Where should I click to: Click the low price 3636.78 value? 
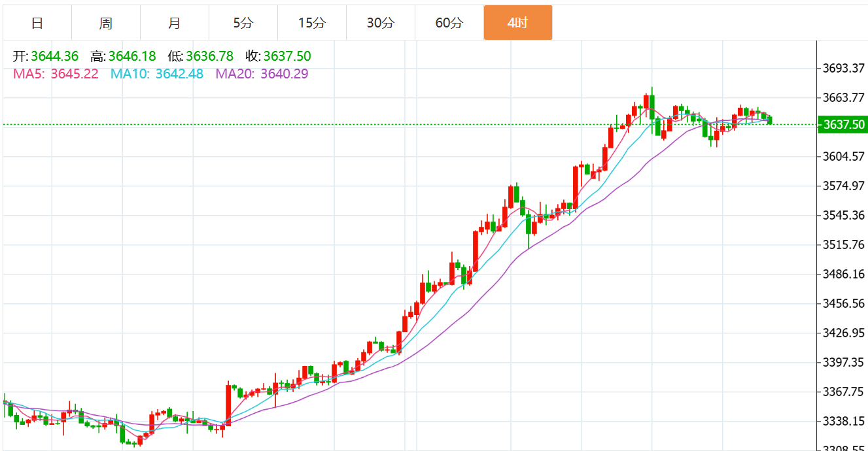click(x=209, y=56)
